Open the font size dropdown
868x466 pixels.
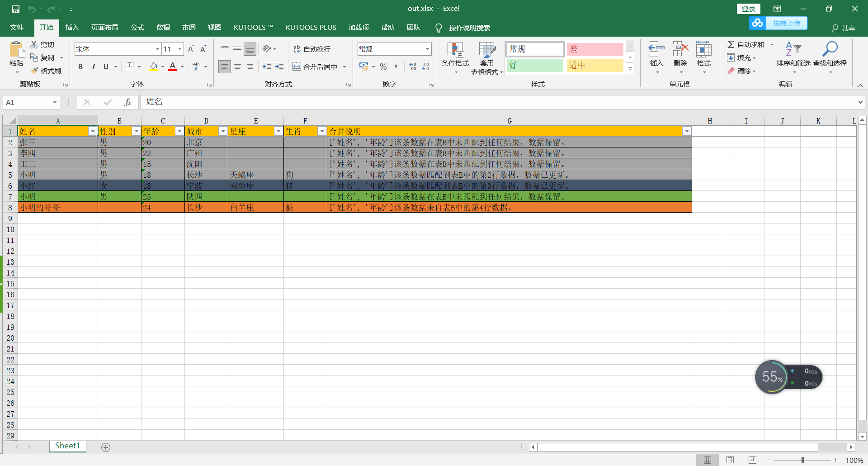[x=180, y=49]
